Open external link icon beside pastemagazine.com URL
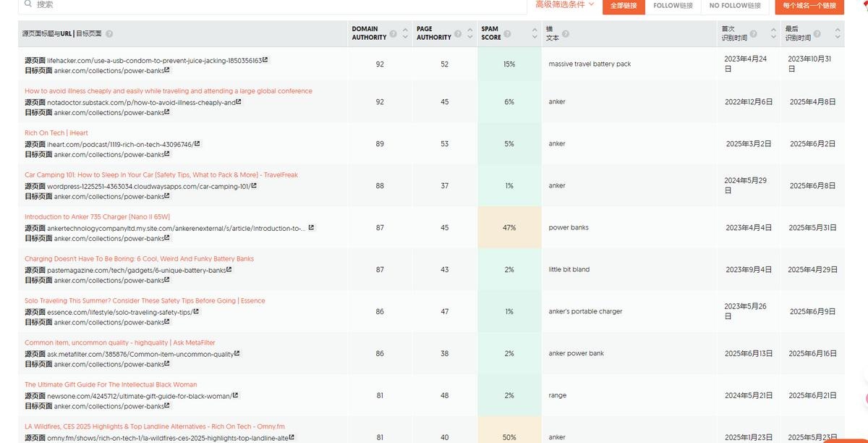868x443 pixels. [229, 270]
